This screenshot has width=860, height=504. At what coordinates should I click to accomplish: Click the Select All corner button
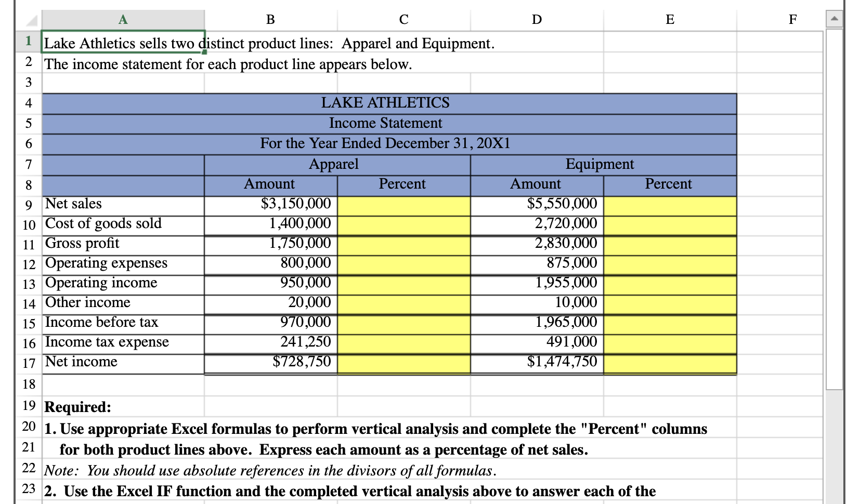tap(30, 19)
